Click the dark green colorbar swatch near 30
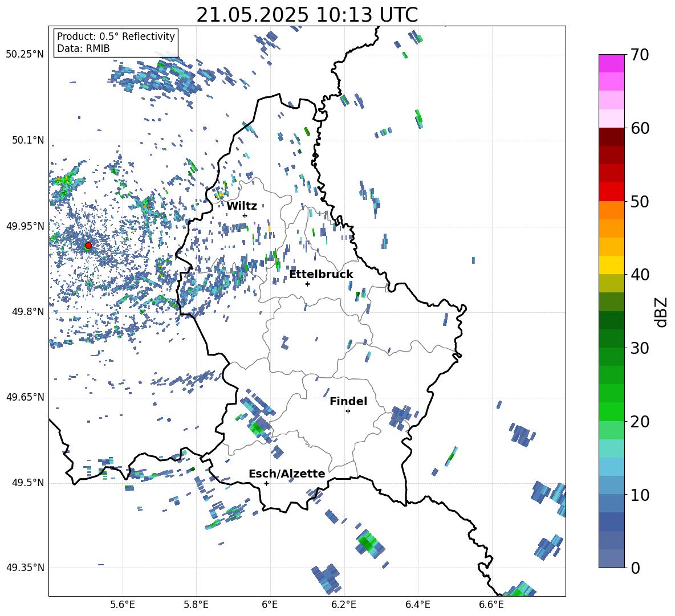675x616 pixels. [x=611, y=338]
